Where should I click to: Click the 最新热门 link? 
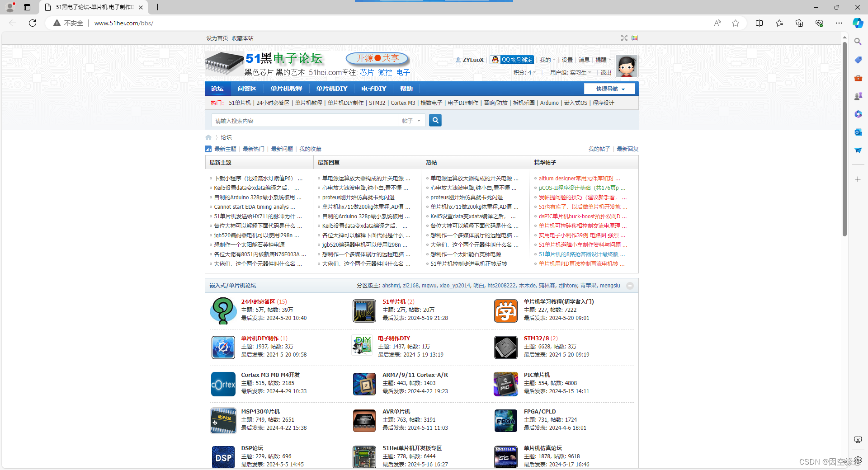tap(254, 149)
